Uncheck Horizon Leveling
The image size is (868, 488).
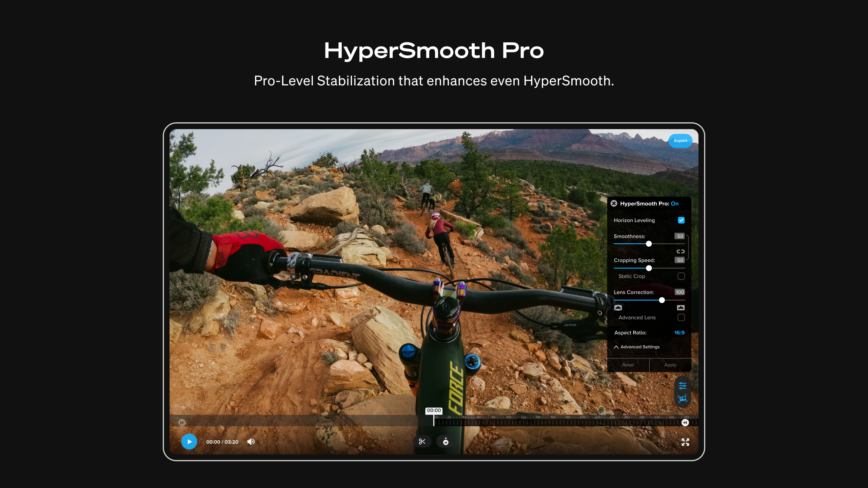click(681, 220)
